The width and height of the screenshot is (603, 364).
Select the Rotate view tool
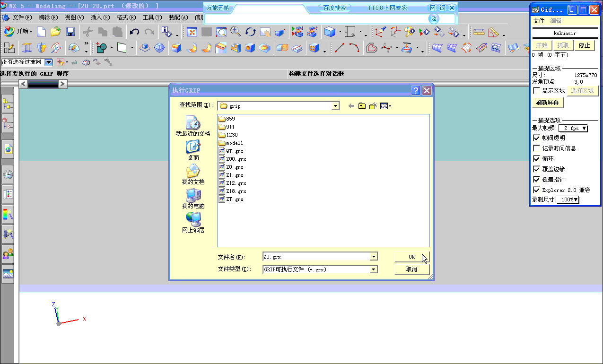[250, 32]
